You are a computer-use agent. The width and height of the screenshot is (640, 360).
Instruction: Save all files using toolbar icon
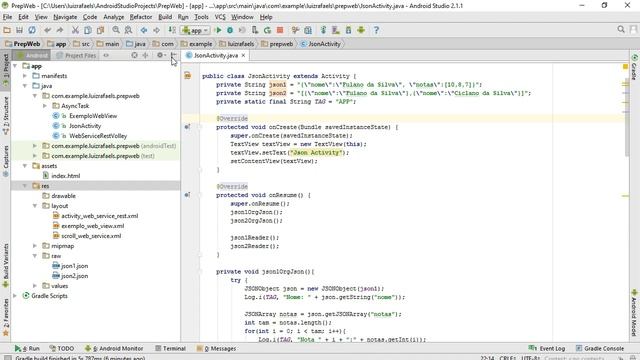pos(19,30)
